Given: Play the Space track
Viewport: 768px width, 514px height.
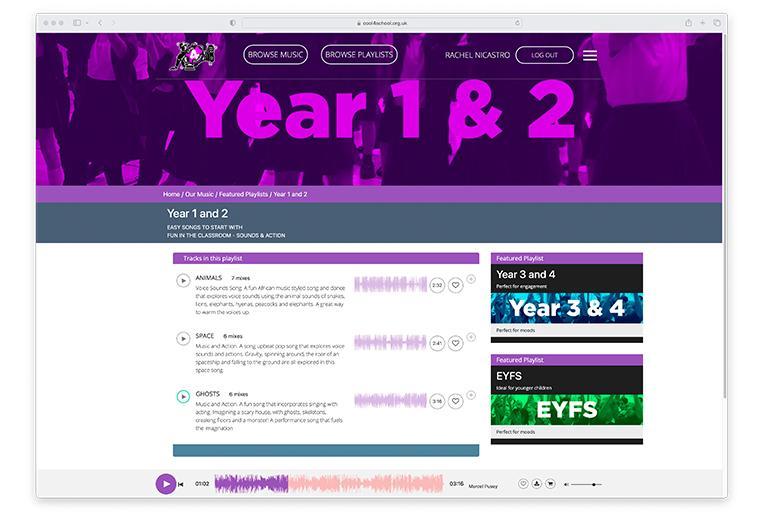Looking at the screenshot, I should pyautogui.click(x=183, y=339).
